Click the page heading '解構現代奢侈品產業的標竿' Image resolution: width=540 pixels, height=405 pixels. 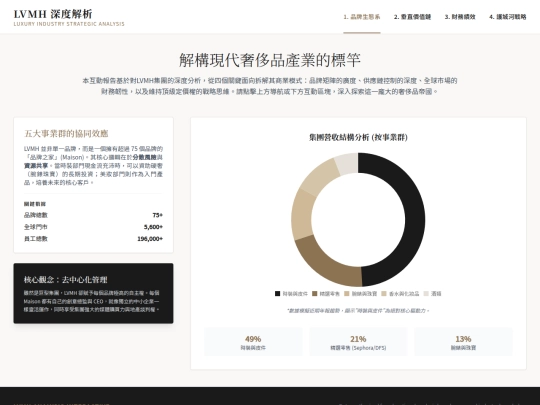[270, 60]
